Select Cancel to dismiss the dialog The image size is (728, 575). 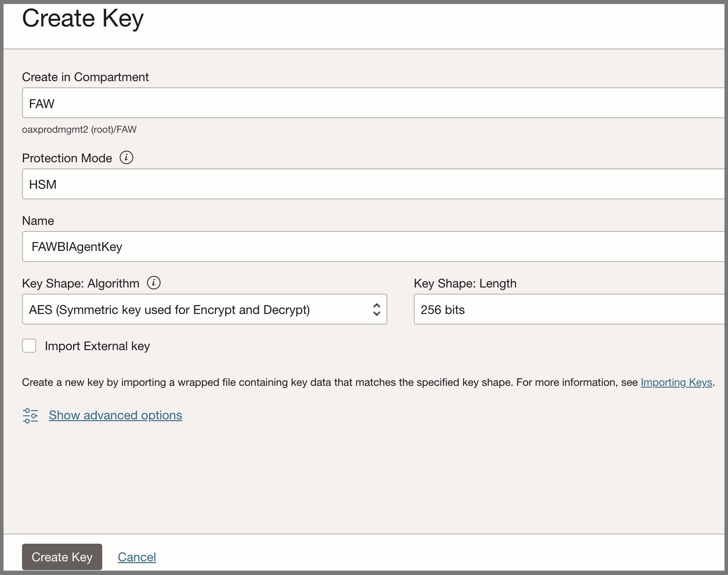[137, 557]
